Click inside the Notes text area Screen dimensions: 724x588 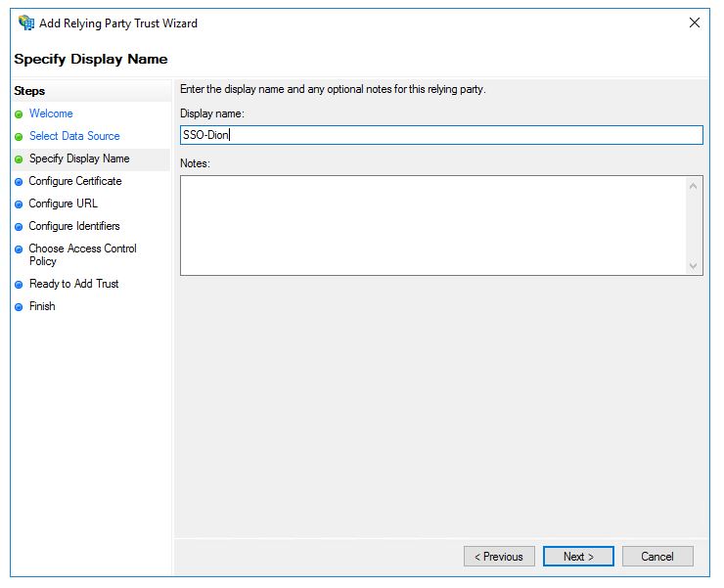[x=433, y=225]
